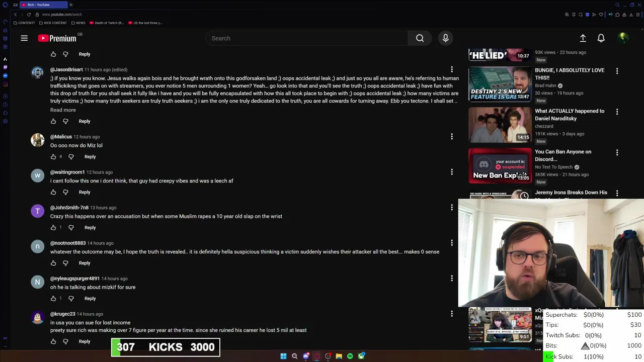Go back in browser history
644x362 pixels.
click(x=15, y=15)
